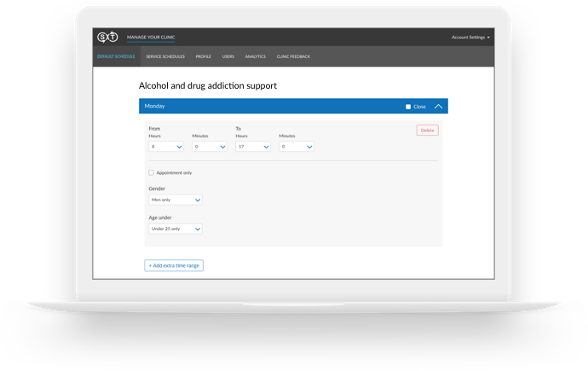Screen dimensions: 588x371
Task: Expand the Age under dropdown
Action: click(176, 229)
